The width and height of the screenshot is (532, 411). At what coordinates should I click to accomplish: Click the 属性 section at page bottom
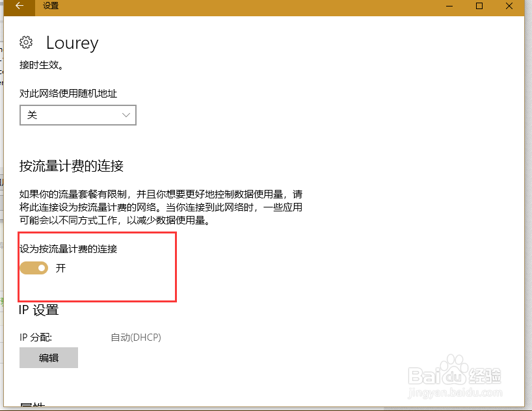32,407
